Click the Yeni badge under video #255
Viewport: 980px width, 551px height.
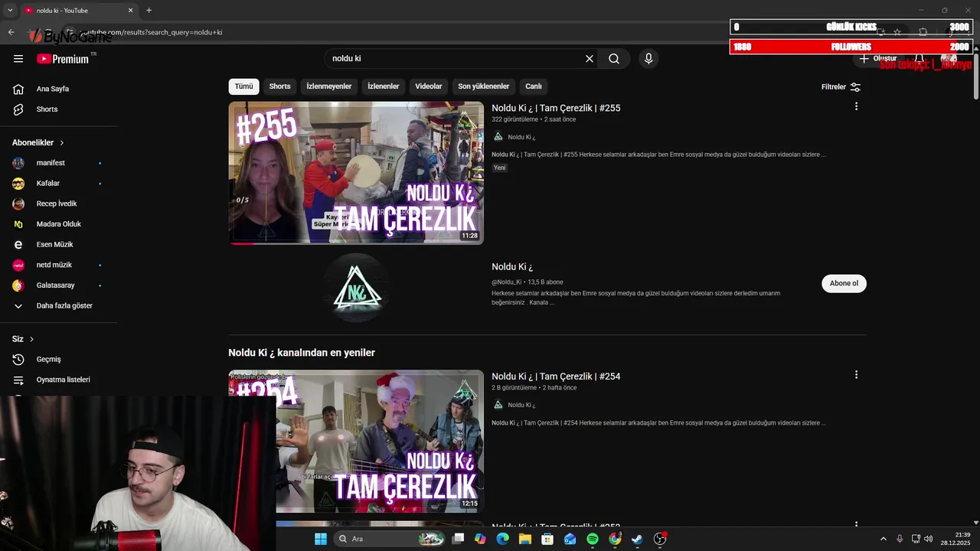point(499,168)
